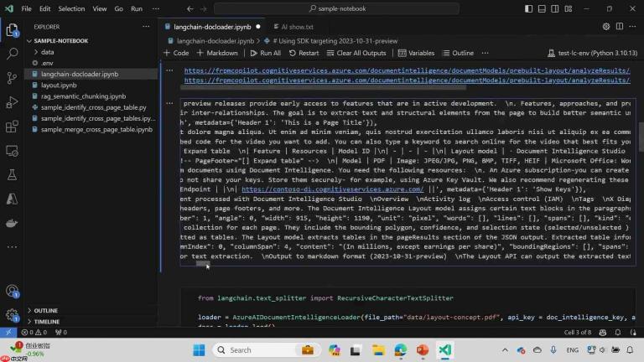Screen dimensions: 644x362
Task: Select kernel test-lc-env (Python 3.10.13)
Action: coord(592,53)
